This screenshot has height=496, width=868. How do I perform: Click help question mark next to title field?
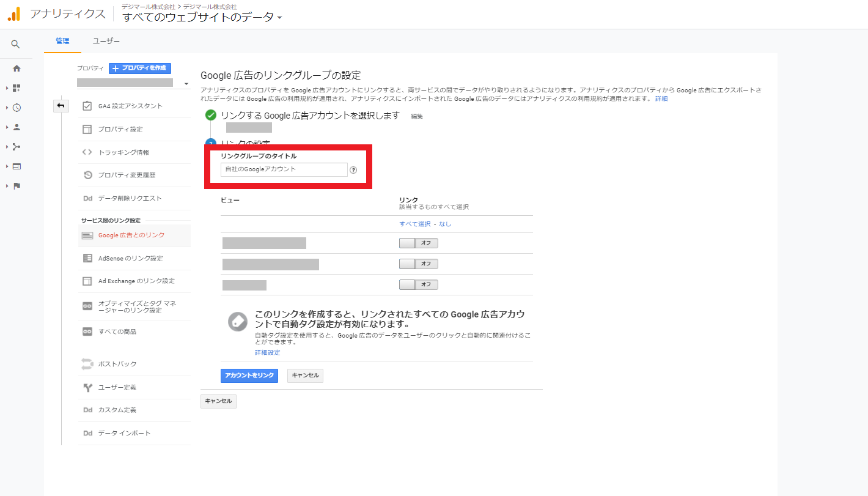[353, 170]
